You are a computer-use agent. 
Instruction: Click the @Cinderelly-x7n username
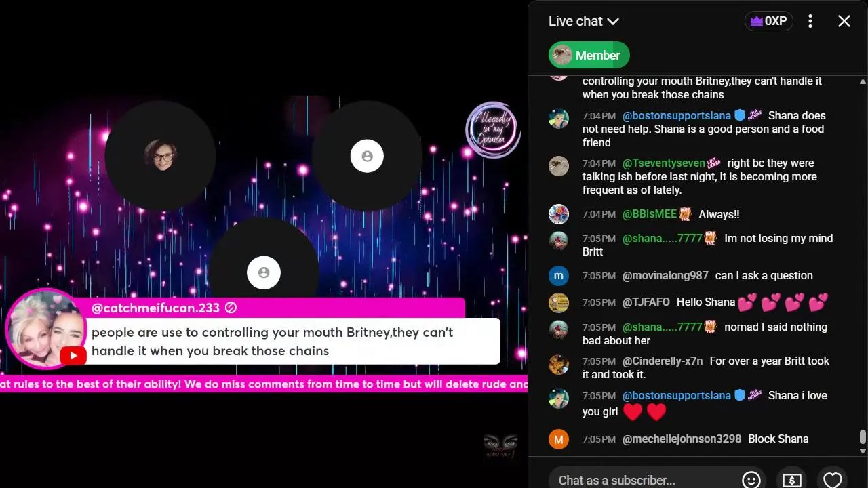pyautogui.click(x=663, y=361)
